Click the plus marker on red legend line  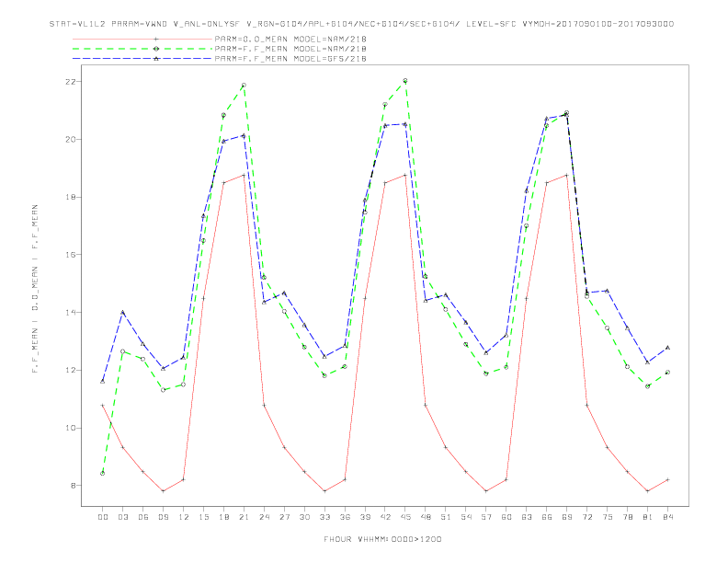tap(156, 39)
